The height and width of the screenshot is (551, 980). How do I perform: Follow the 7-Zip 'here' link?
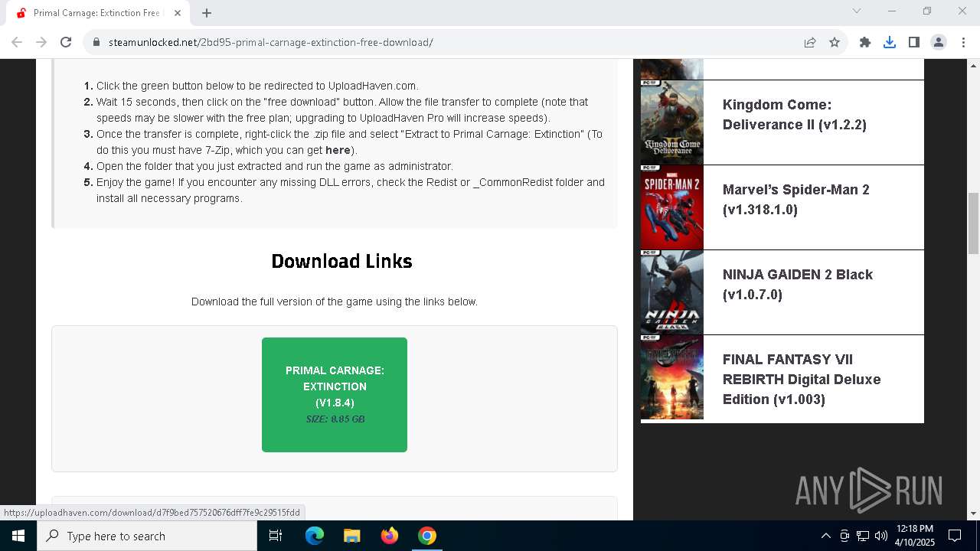338,150
